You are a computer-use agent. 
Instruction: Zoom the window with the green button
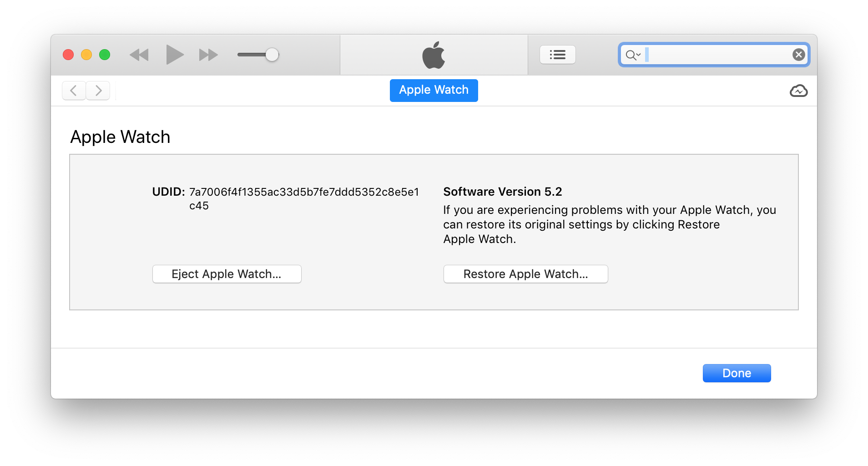point(105,55)
